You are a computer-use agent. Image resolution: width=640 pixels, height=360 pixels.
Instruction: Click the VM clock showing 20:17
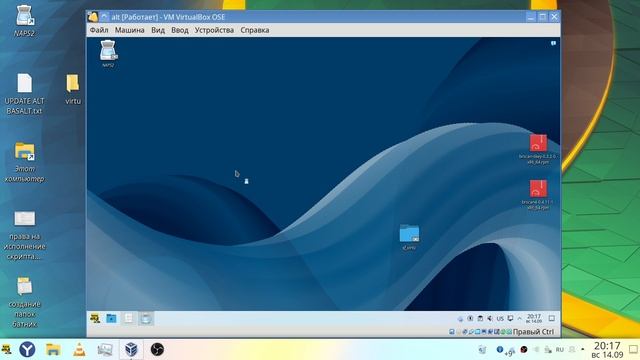[534, 318]
